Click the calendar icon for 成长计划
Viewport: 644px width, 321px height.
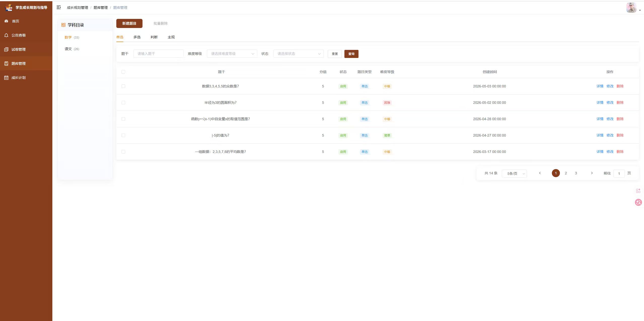7,78
